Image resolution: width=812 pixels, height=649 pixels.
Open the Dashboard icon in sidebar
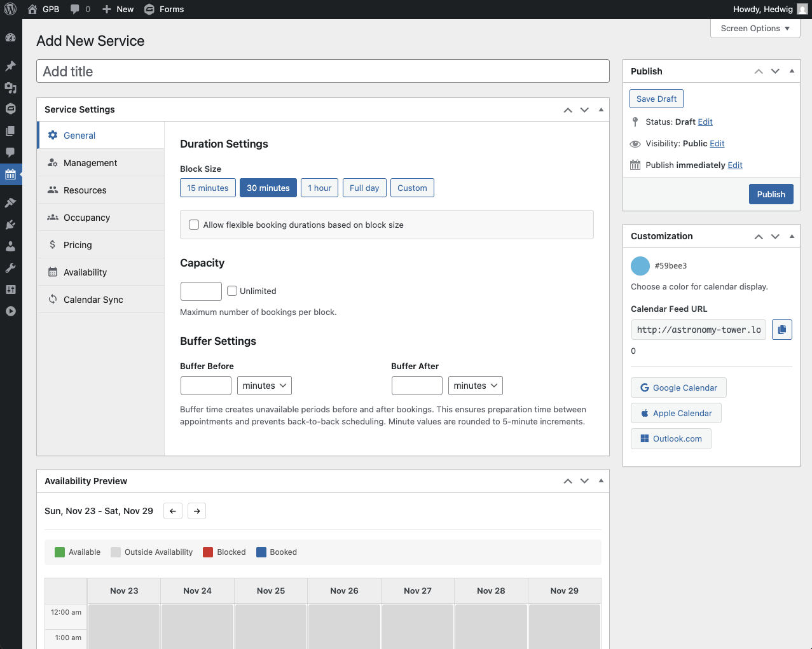tap(10, 38)
